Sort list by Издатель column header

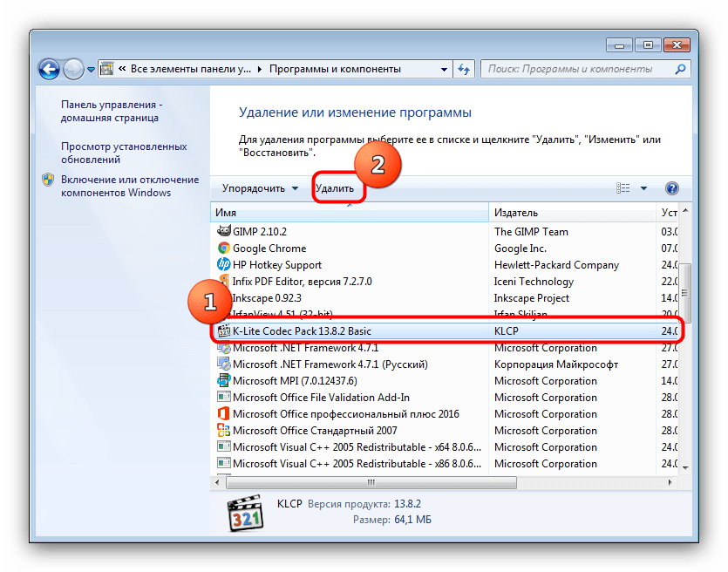click(571, 213)
